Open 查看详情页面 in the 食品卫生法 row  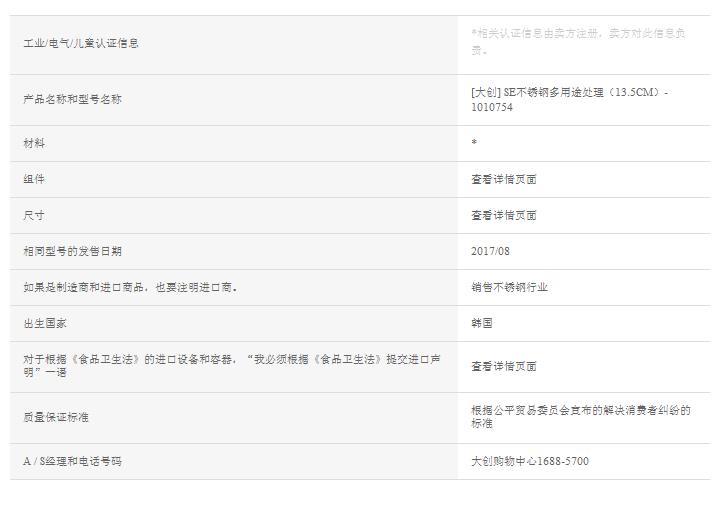(x=504, y=366)
